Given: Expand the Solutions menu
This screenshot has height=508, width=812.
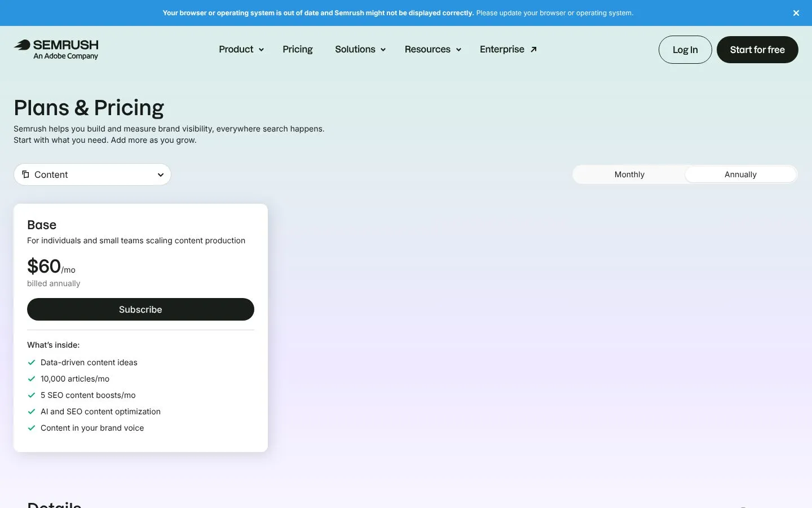Looking at the screenshot, I should point(360,50).
